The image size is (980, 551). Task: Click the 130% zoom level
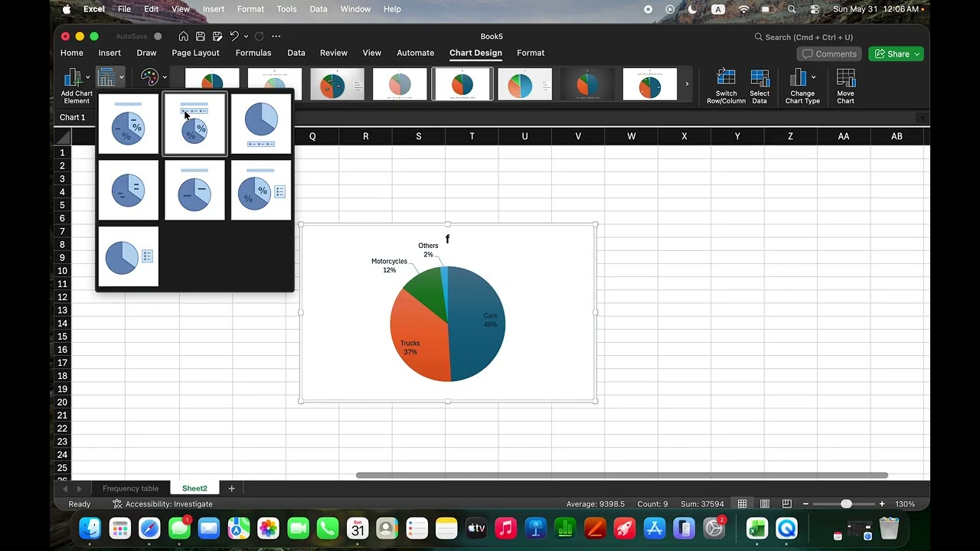[905, 504]
